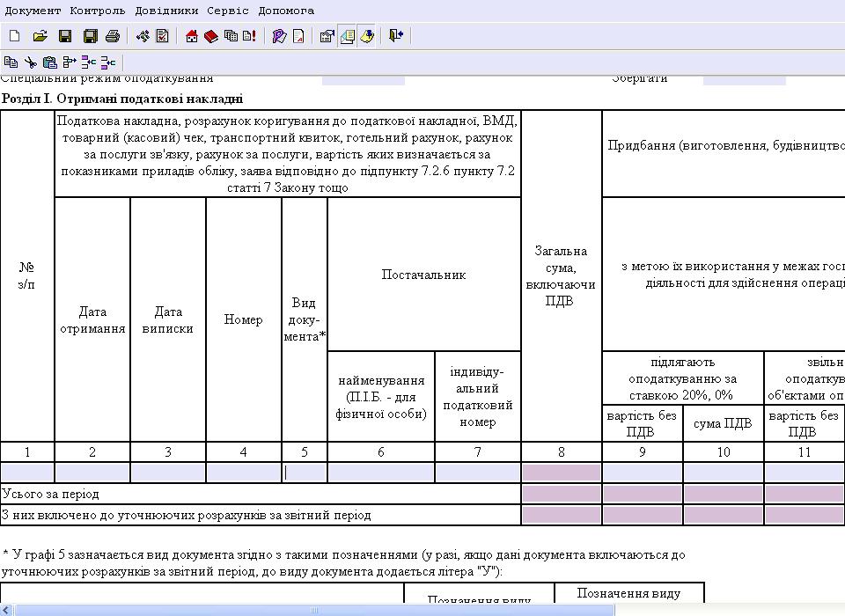Open the Допомога menu
This screenshot has width=845, height=616.
click(x=286, y=11)
